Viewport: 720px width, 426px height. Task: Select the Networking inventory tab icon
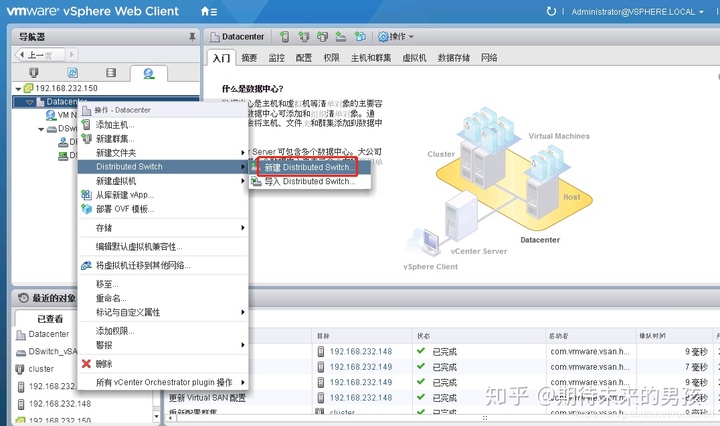pos(148,73)
